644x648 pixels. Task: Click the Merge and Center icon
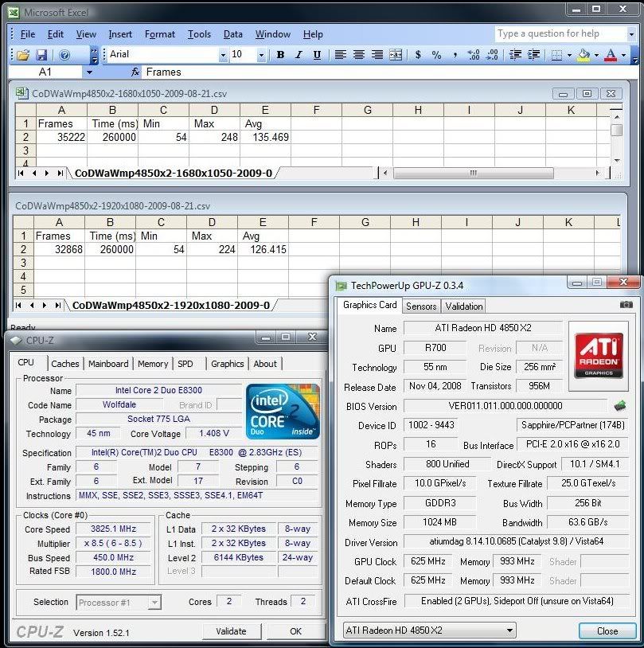(x=396, y=55)
